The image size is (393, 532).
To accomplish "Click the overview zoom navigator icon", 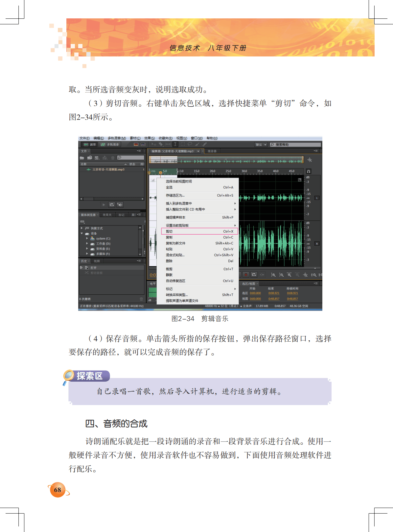I will (x=310, y=160).
